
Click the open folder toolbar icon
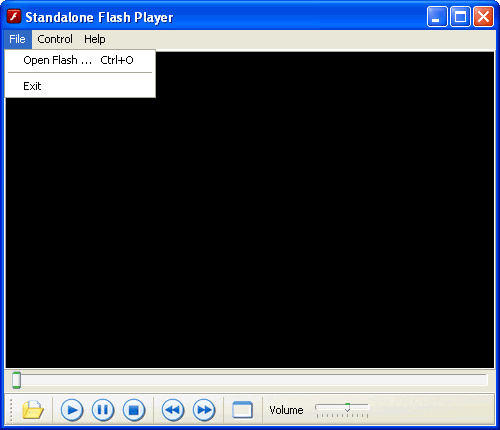[x=32, y=410]
